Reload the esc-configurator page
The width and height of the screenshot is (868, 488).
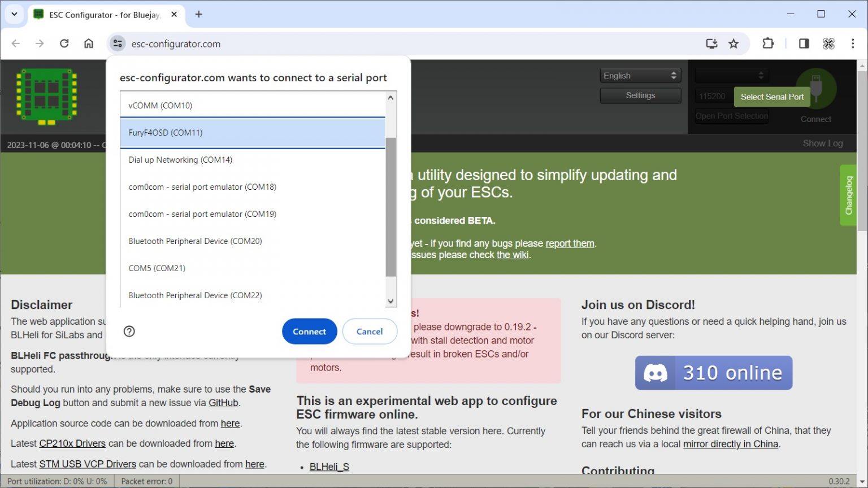point(64,43)
